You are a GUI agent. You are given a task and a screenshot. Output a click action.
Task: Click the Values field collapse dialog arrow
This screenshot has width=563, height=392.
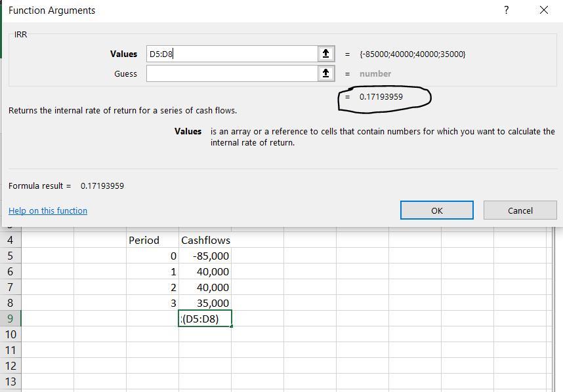coord(326,54)
